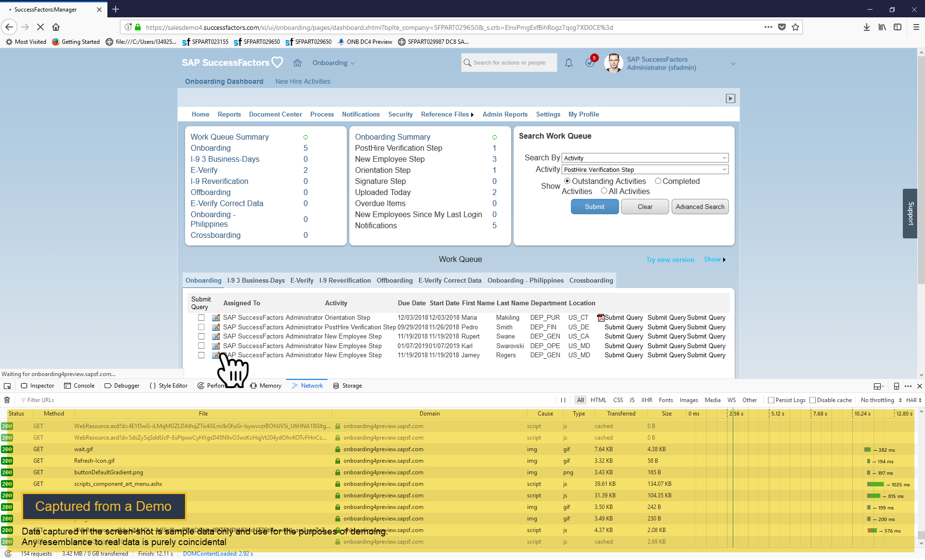Close the developer tools panel
This screenshot has width=925, height=560.
(x=919, y=386)
